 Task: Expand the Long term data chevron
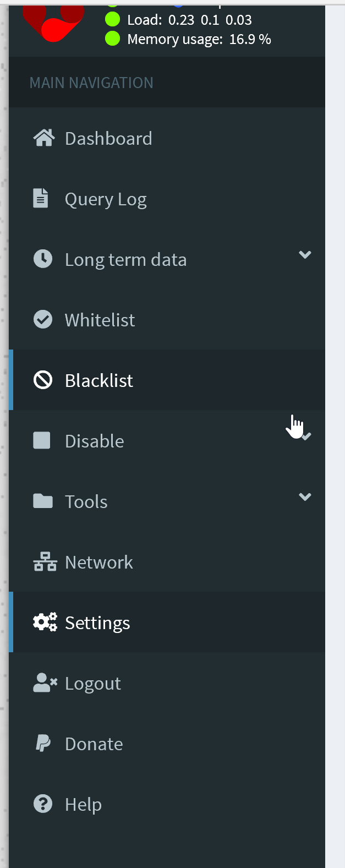(305, 255)
